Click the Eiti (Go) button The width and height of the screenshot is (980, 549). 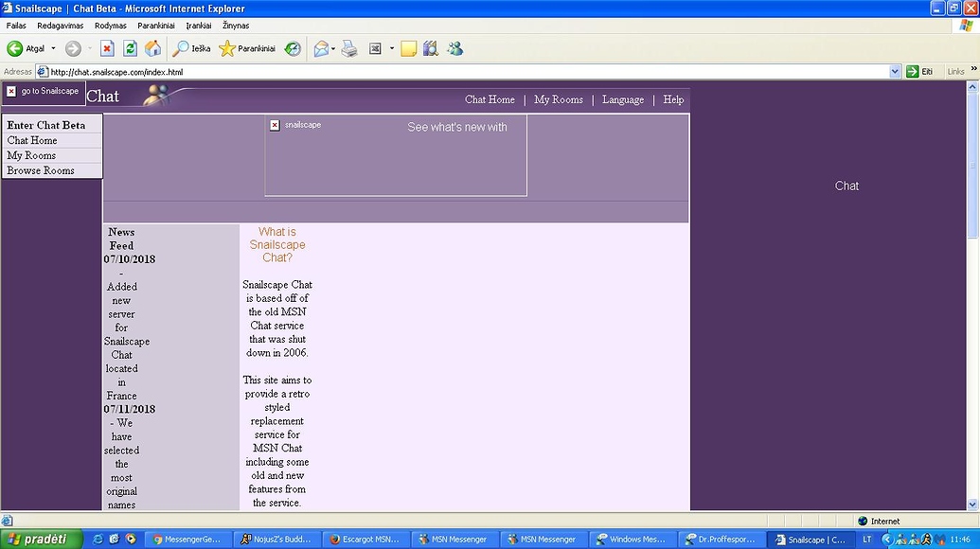point(919,72)
